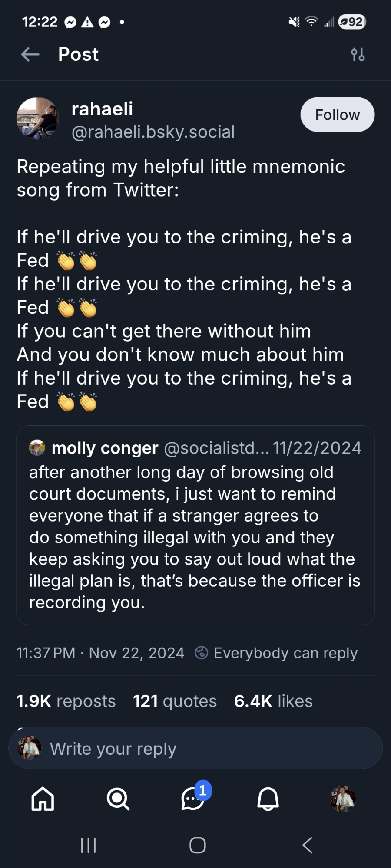This screenshot has height=868, width=391.
Task: View the 121 quotes list
Action: click(x=175, y=701)
